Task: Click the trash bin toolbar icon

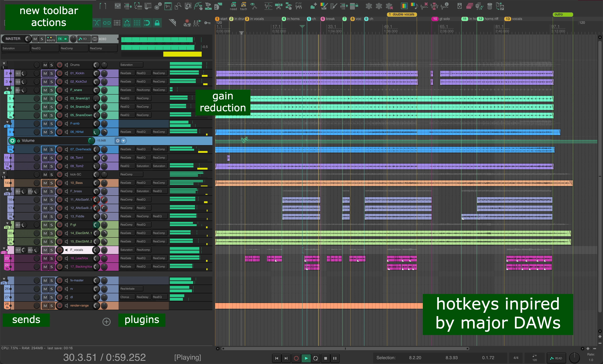Action: pos(489,6)
